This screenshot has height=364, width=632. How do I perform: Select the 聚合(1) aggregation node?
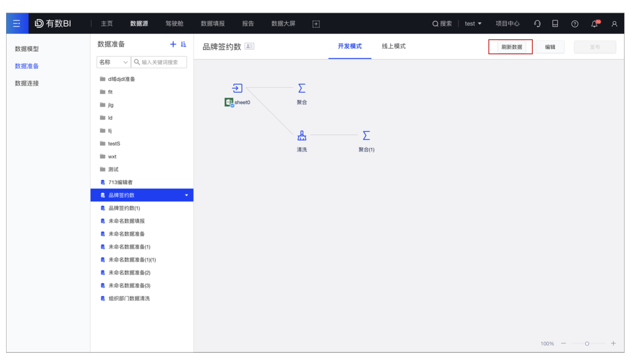click(x=366, y=136)
